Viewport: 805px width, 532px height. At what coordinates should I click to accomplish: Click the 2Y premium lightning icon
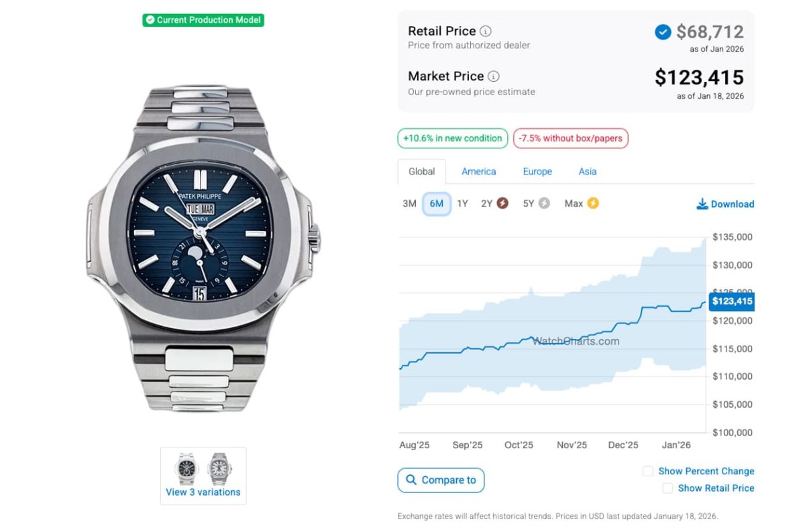pos(502,203)
